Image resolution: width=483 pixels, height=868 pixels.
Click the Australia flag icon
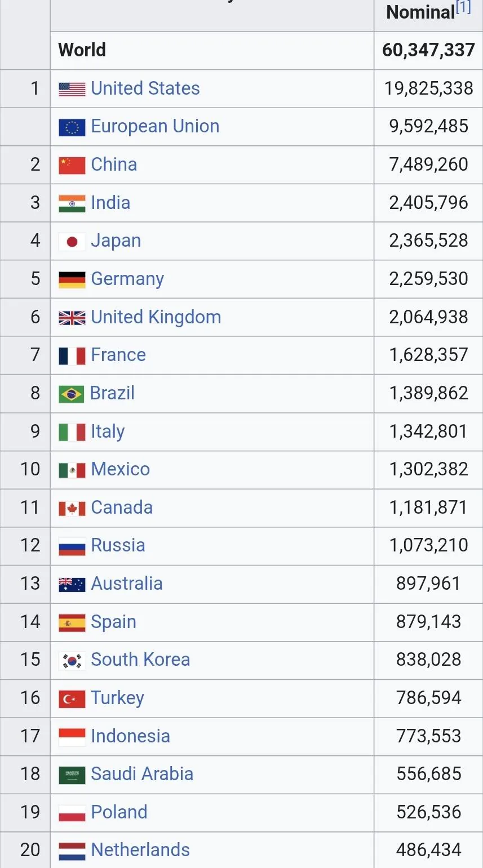click(x=72, y=584)
